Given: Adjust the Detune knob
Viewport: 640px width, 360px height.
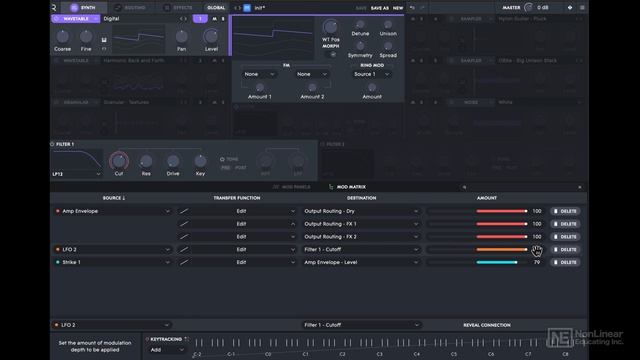Looking at the screenshot, I should click(360, 25).
